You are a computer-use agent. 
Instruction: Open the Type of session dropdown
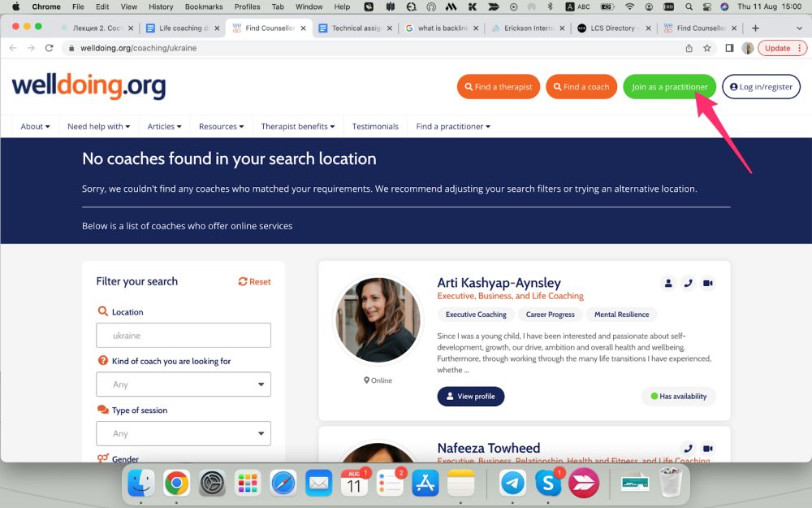point(184,433)
